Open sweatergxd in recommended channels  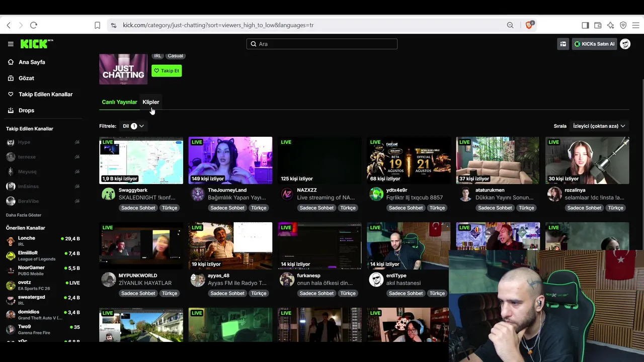click(43, 300)
